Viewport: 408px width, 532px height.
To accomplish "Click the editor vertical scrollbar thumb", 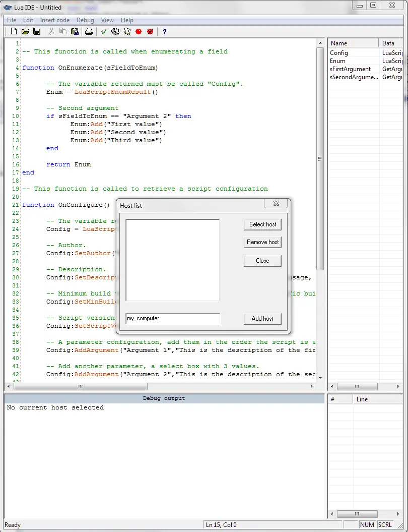I will (320, 159).
